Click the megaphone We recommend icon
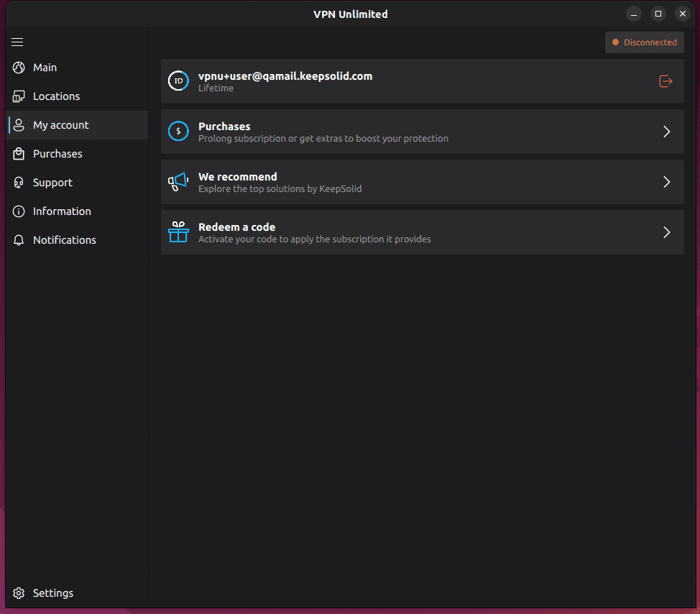This screenshot has width=700, height=614. pos(178,182)
